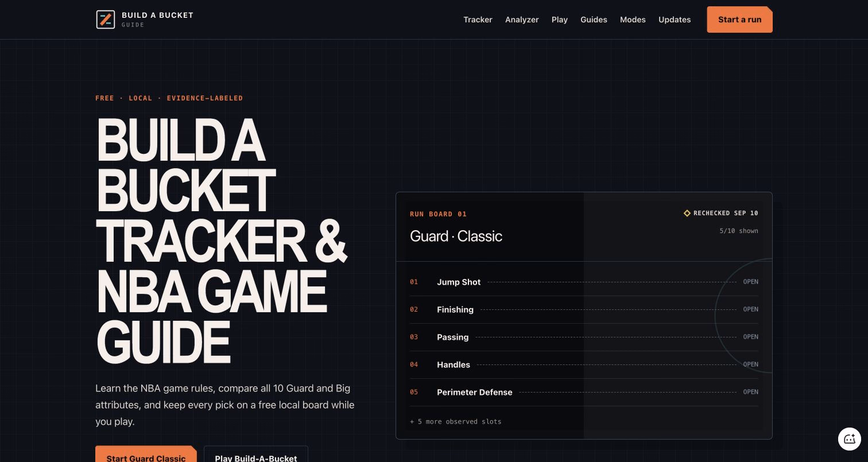The height and width of the screenshot is (462, 868).
Task: Click the '5/10 shown' counter
Action: (x=739, y=231)
